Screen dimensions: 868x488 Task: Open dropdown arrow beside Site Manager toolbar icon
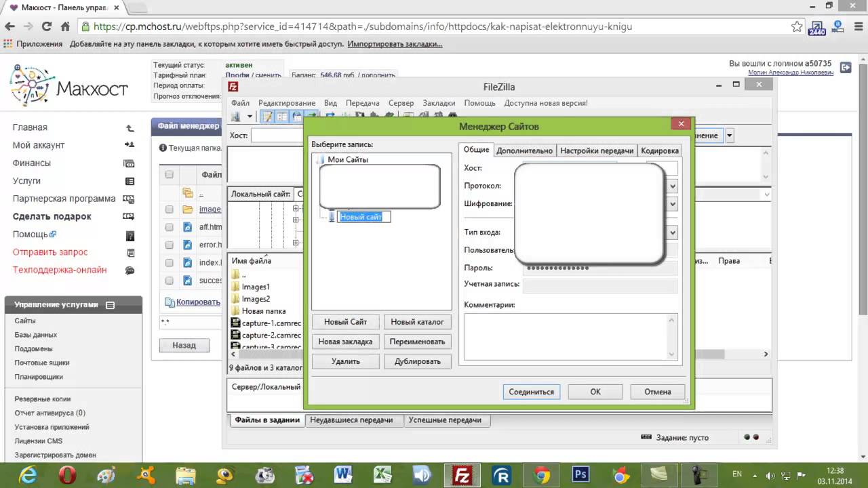(x=249, y=117)
